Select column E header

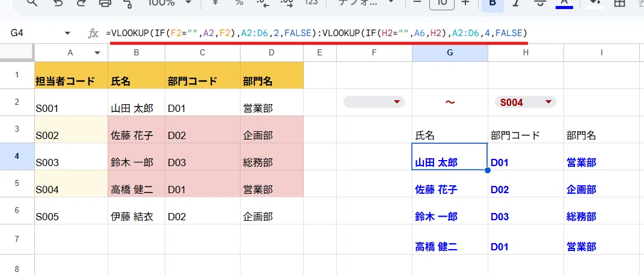click(x=319, y=52)
